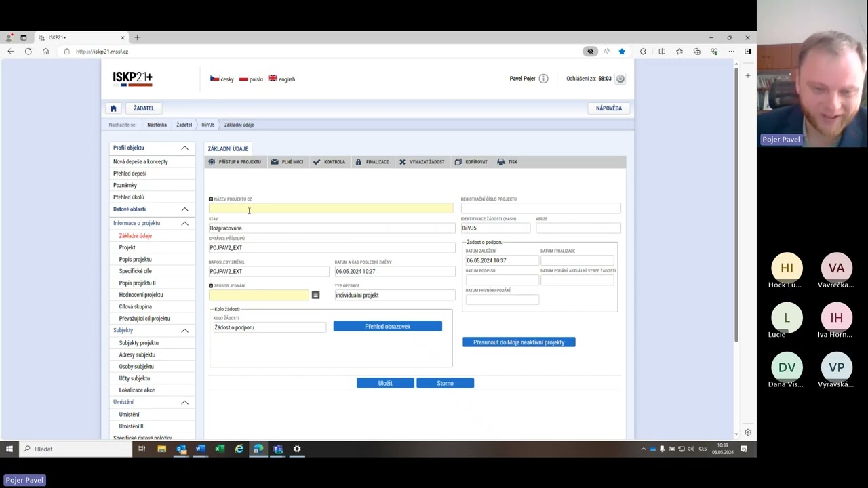Image resolution: width=868 pixels, height=488 pixels.
Task: Open browser Favorites list icon
Action: tap(679, 52)
